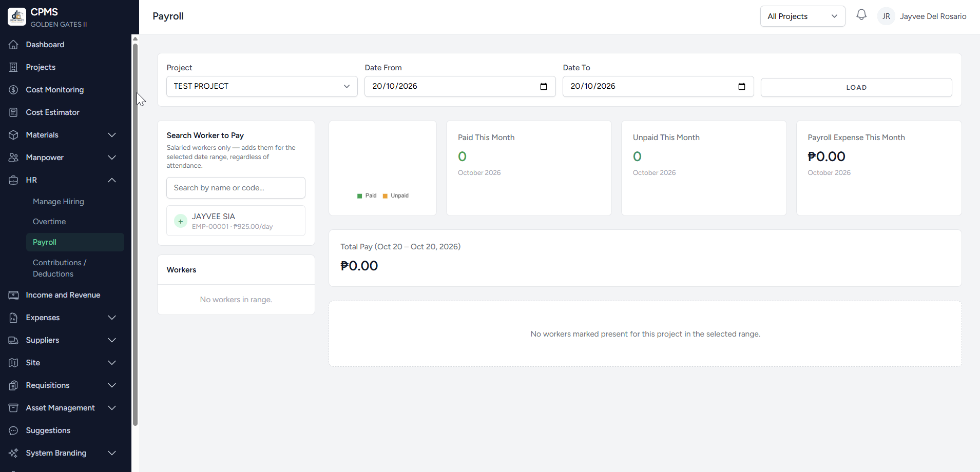Viewport: 980px width, 472px height.
Task: Click the Payroll page heading
Action: pos(168,16)
